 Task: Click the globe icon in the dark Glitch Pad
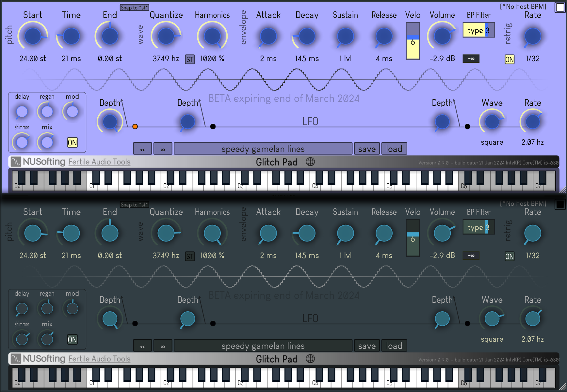(310, 359)
